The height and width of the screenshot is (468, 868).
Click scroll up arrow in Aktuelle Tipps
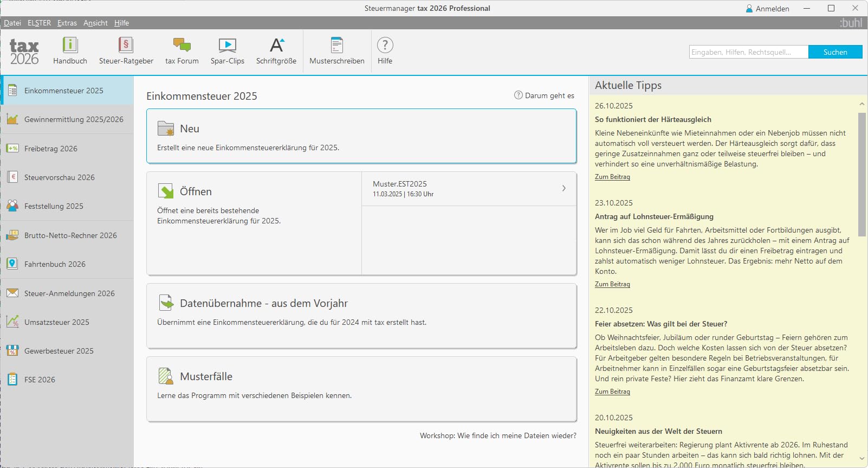(861, 104)
